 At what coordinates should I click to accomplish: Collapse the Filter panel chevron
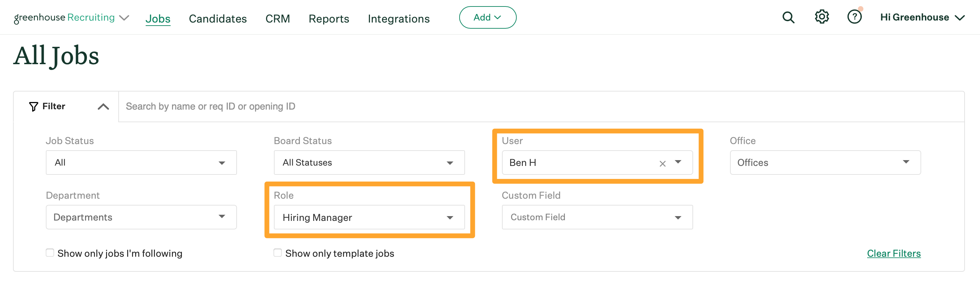103,107
